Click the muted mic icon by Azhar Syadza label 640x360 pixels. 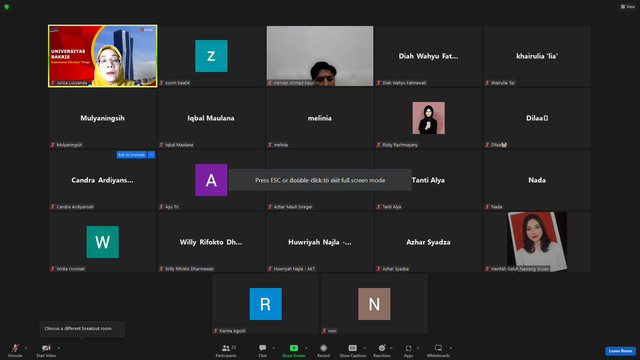pos(378,269)
